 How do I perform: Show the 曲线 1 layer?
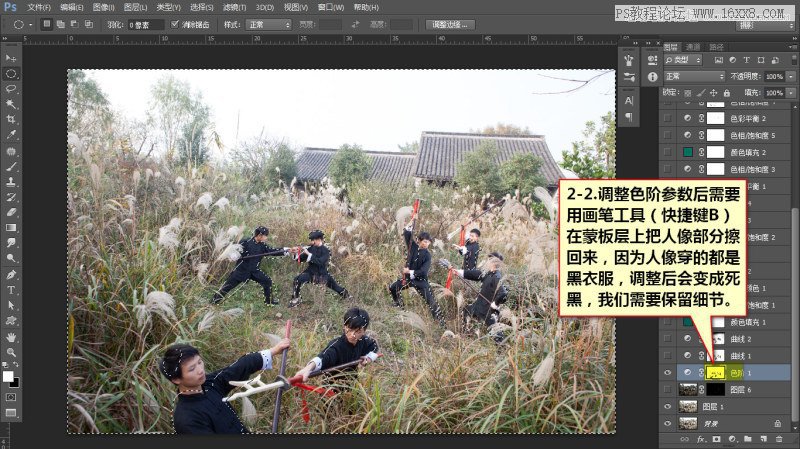[x=667, y=356]
